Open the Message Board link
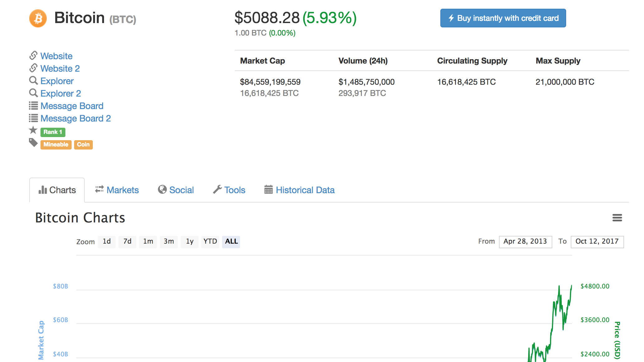 (72, 106)
